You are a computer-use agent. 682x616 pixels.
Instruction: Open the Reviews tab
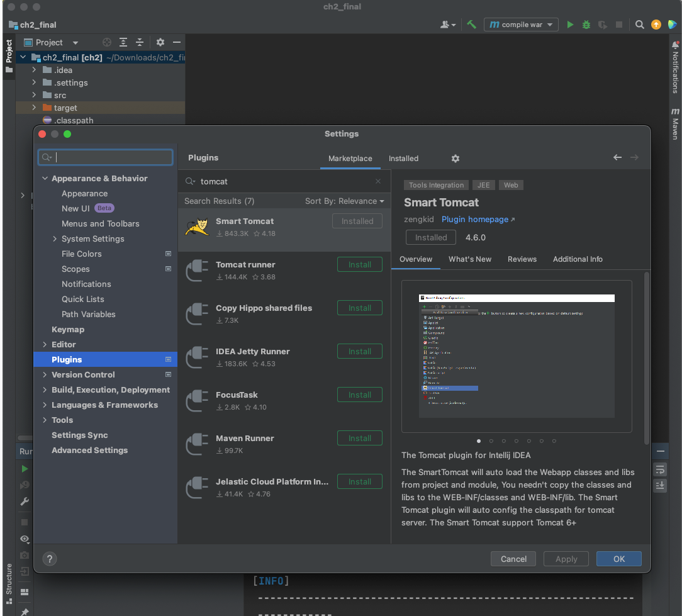pyautogui.click(x=522, y=259)
